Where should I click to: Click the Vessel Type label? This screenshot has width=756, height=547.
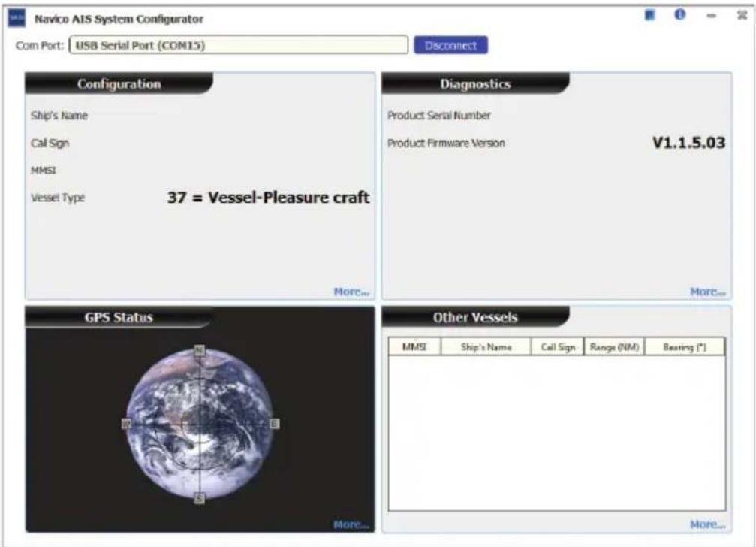pos(58,198)
